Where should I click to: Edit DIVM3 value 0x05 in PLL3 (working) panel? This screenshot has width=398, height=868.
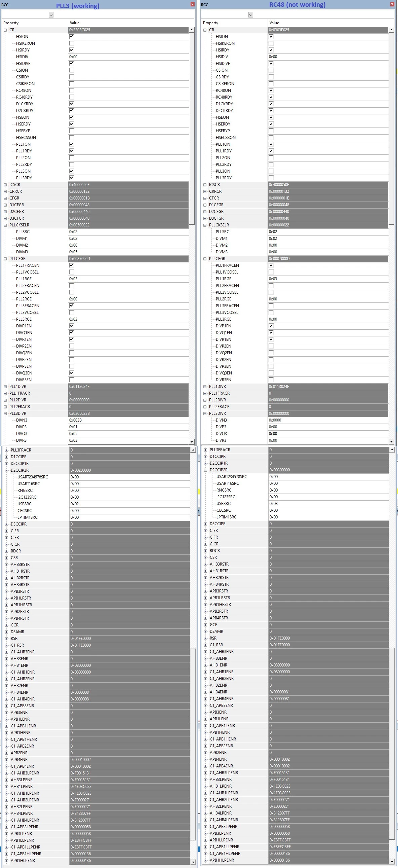128,252
